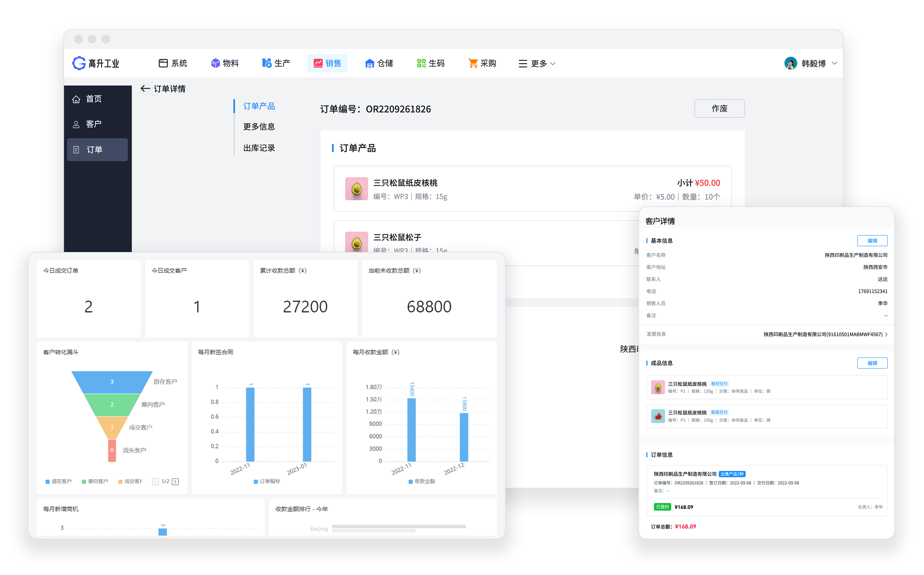
Task: Click the 高升工业 logo icon
Action: pyautogui.click(x=79, y=63)
